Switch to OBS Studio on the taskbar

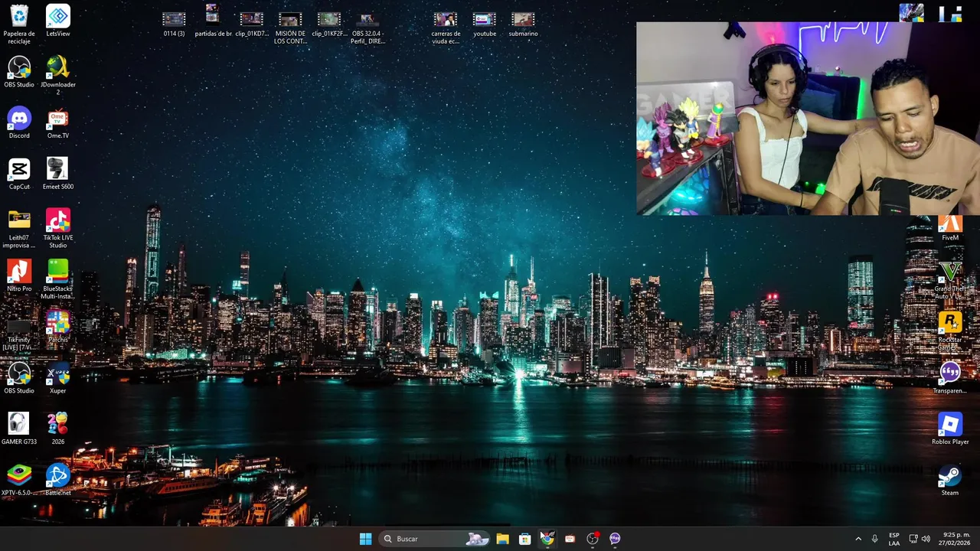[592, 539]
